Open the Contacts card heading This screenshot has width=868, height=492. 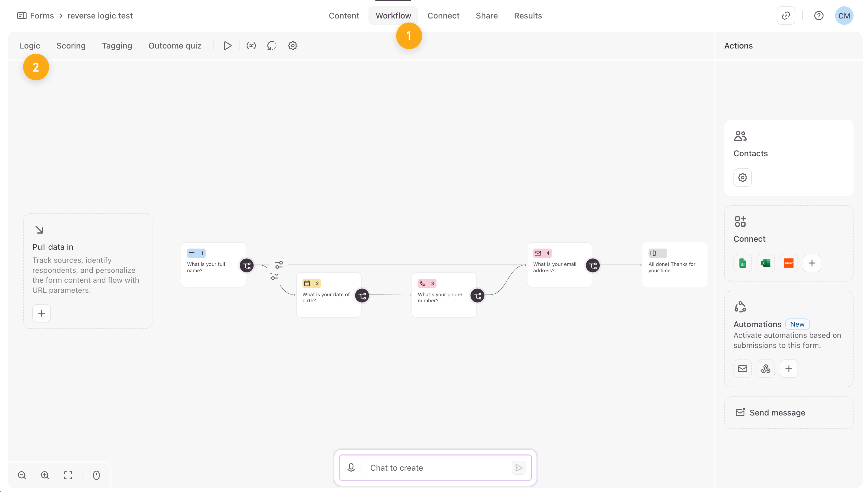click(750, 153)
